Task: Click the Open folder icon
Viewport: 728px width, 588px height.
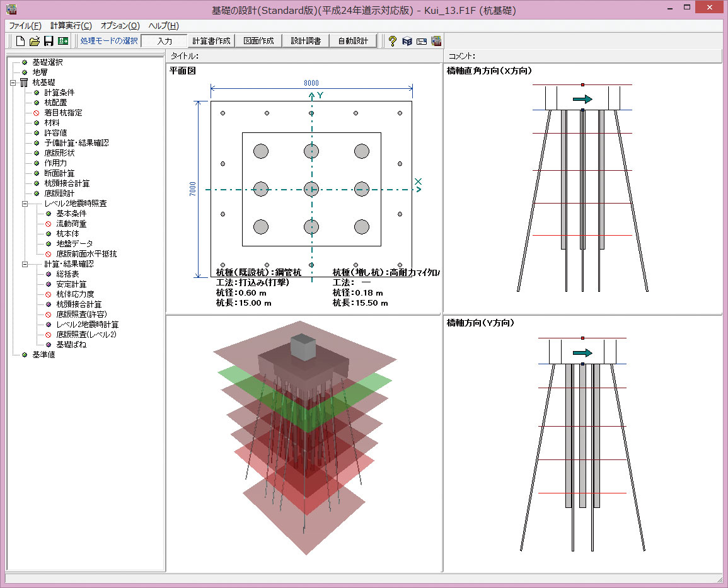Action: pos(35,42)
